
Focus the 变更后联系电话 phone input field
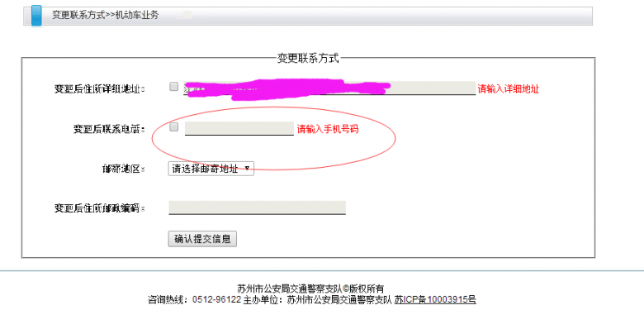pyautogui.click(x=239, y=128)
